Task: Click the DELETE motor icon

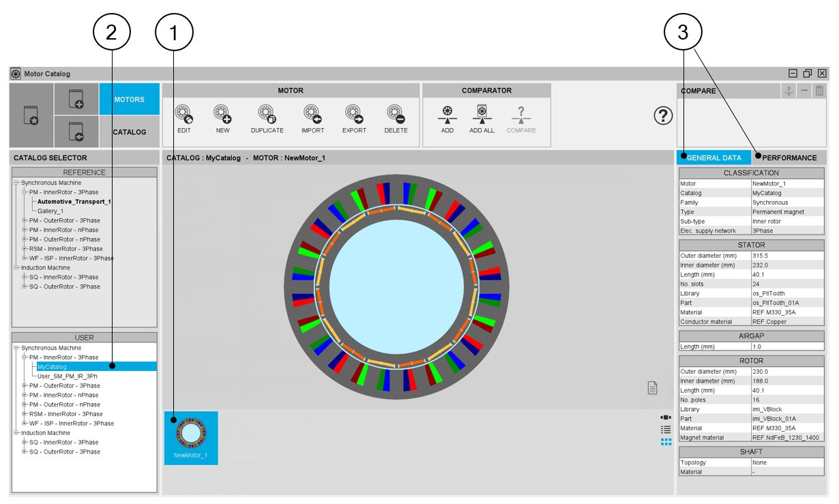Action: (x=396, y=114)
